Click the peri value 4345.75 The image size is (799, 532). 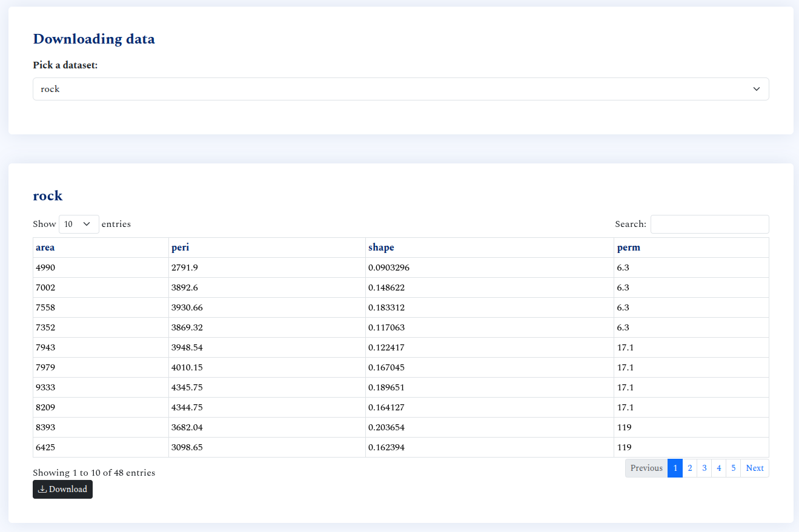[187, 387]
